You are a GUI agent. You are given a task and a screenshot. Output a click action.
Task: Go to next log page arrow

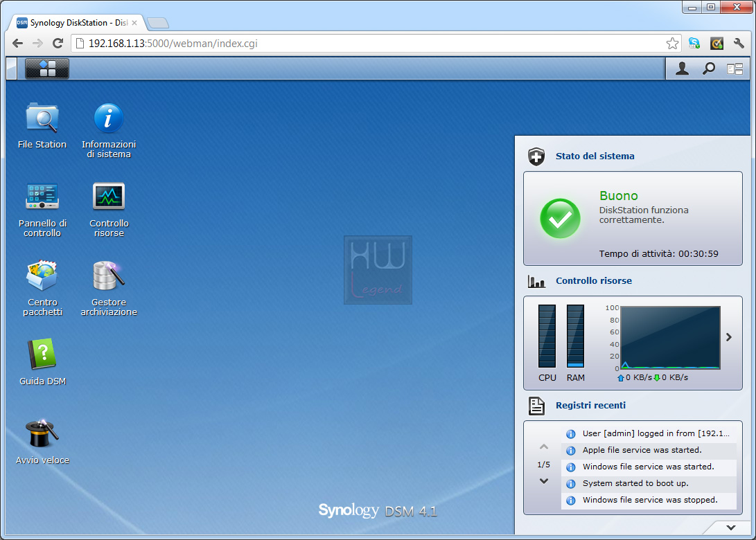click(x=544, y=480)
